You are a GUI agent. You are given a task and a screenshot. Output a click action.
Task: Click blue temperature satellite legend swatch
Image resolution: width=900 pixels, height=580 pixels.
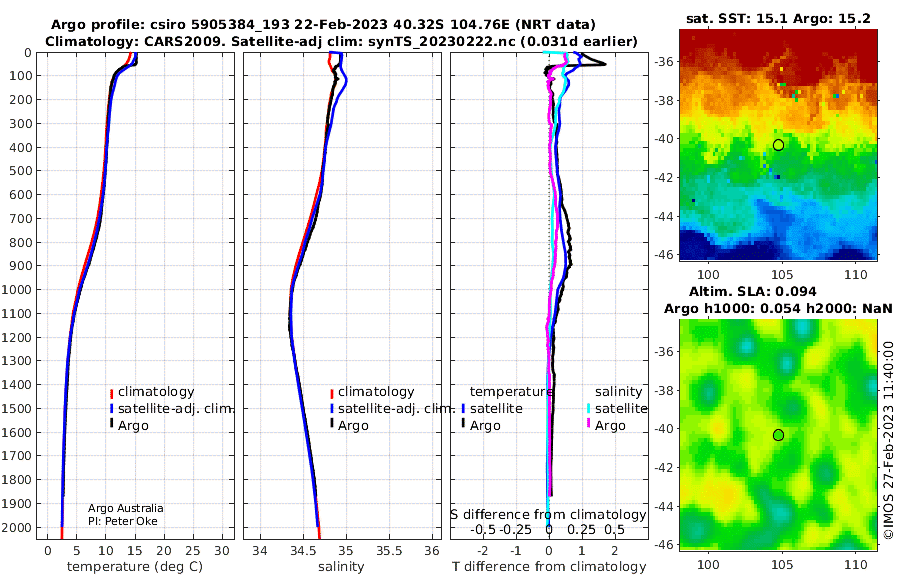click(463, 409)
